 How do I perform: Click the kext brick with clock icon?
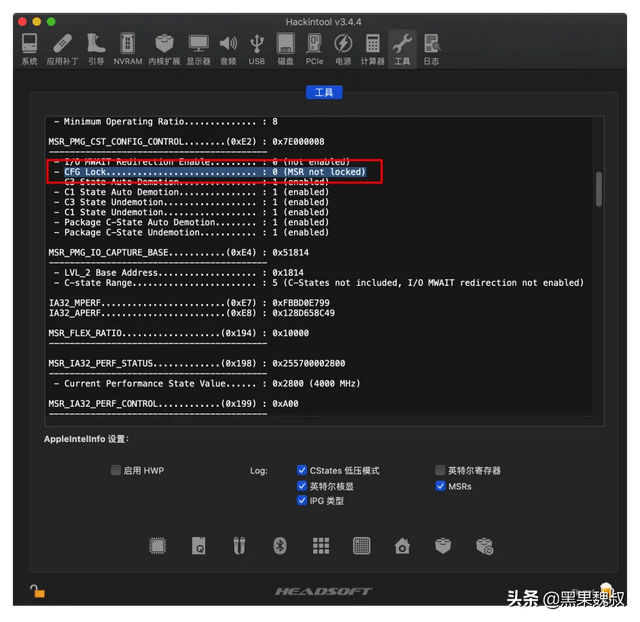click(x=484, y=546)
